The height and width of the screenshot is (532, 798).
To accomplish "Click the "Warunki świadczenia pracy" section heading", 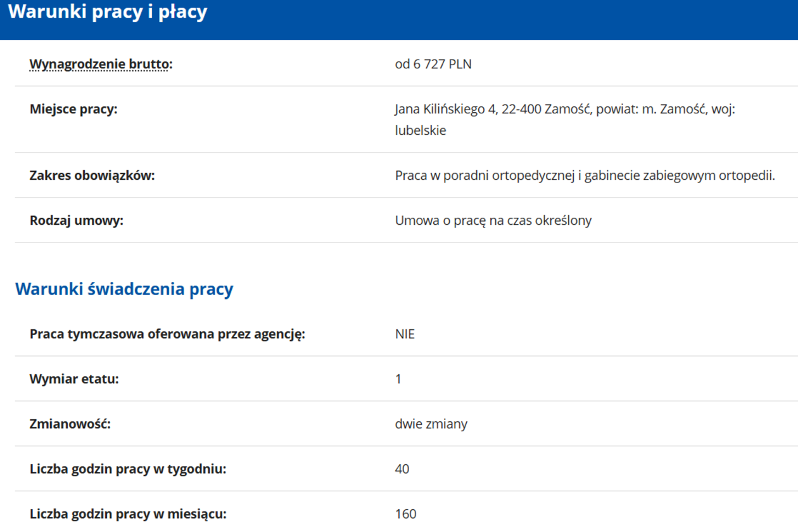I will pyautogui.click(x=124, y=289).
